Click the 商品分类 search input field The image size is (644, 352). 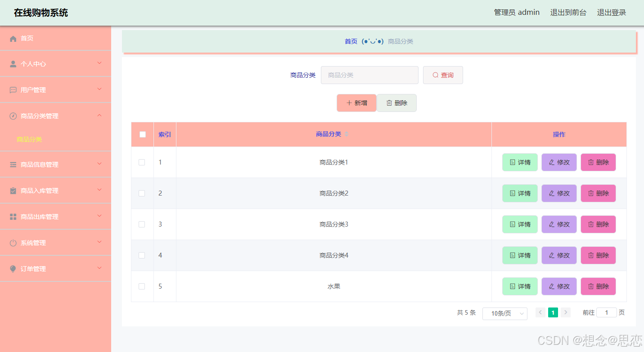(x=369, y=75)
